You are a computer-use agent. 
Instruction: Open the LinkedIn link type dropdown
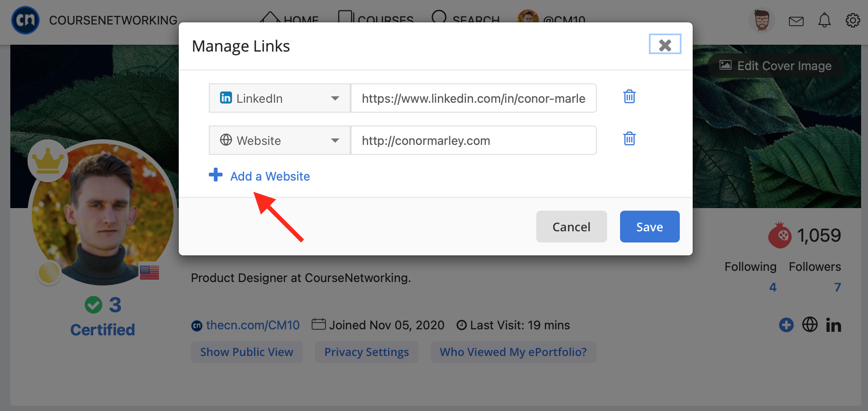click(280, 98)
